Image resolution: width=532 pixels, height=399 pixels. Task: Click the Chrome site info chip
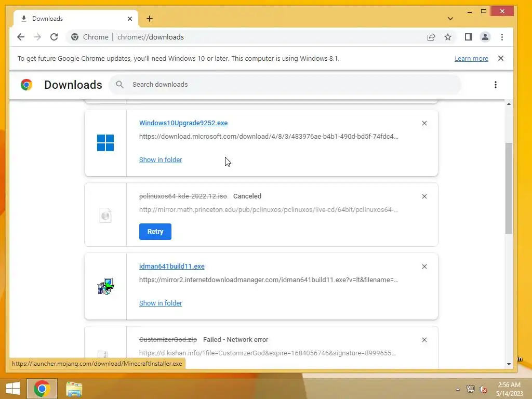[x=90, y=37]
